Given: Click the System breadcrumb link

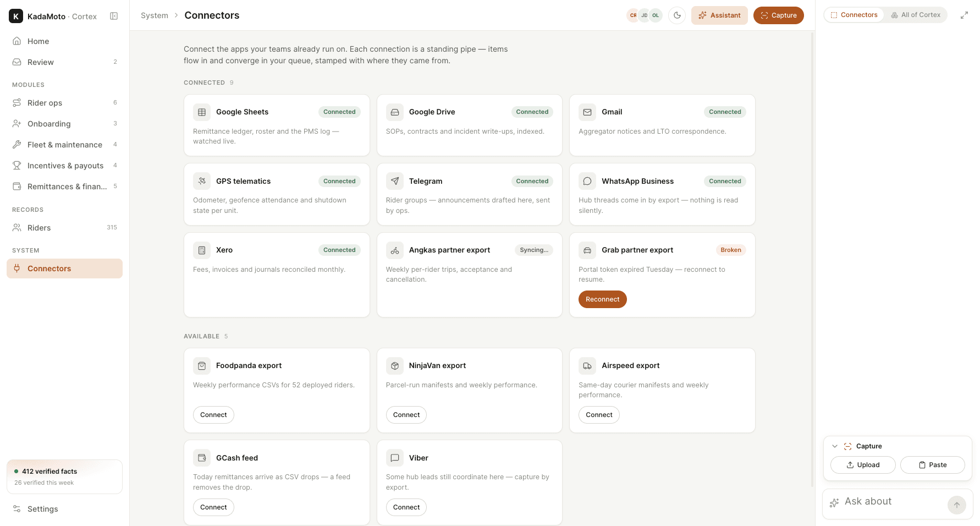Looking at the screenshot, I should click(155, 15).
